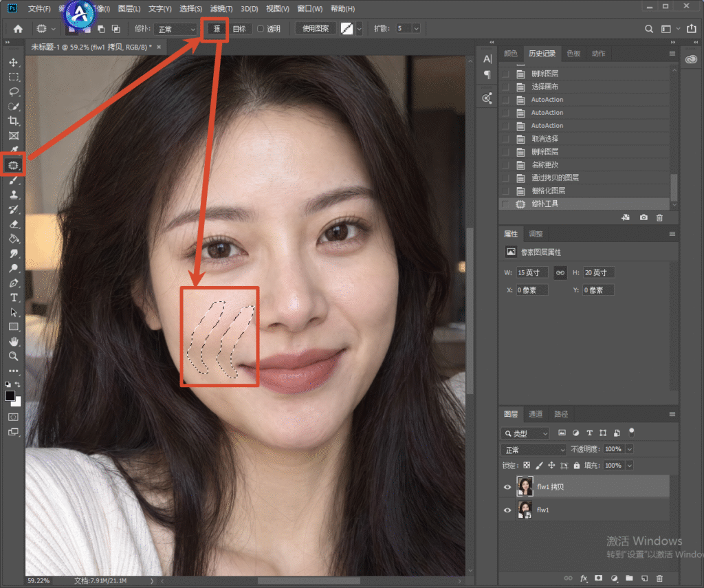Create a new snapshot camera icon in History
This screenshot has width=704, height=588.
click(x=643, y=217)
